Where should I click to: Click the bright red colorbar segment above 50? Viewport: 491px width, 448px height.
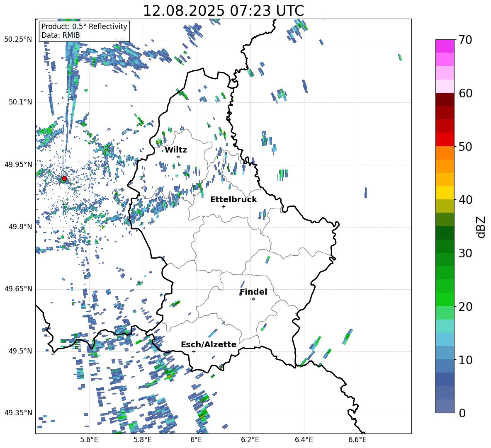click(x=445, y=140)
